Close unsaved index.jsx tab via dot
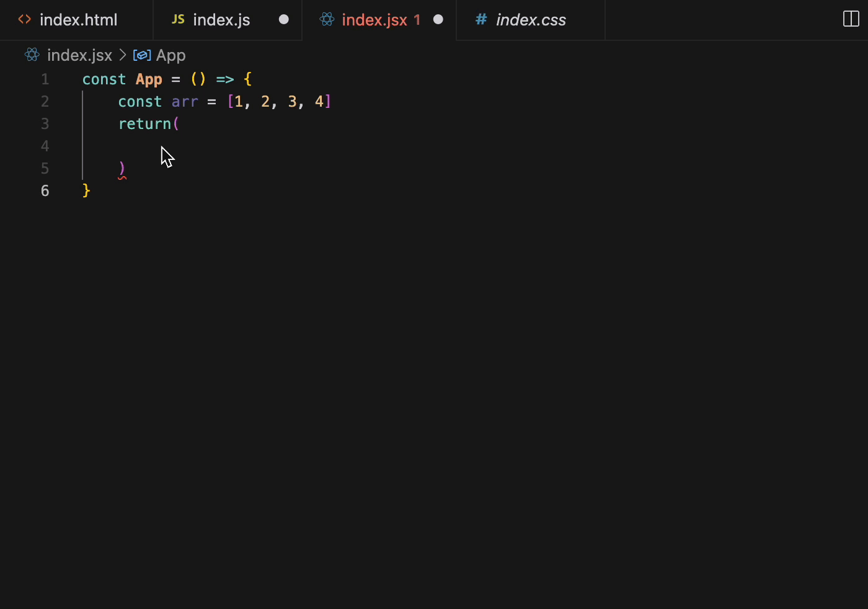This screenshot has height=609, width=868. [x=438, y=19]
